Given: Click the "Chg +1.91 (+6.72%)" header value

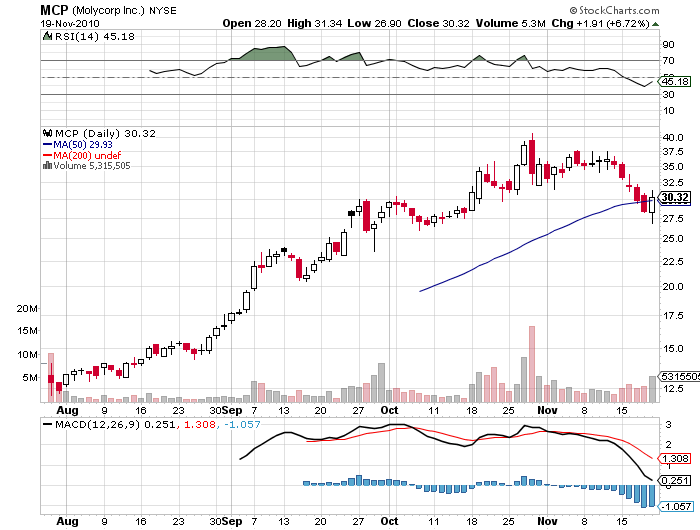Looking at the screenshot, I should point(600,23).
